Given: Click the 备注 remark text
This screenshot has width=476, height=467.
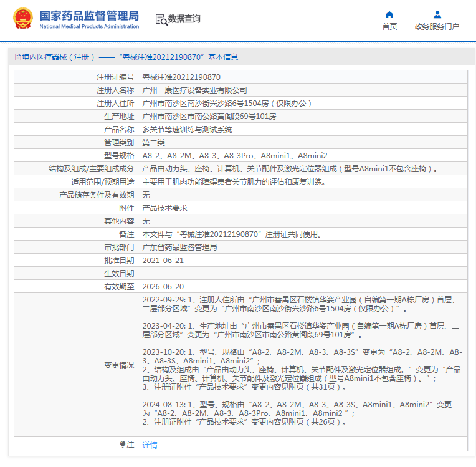Looking at the screenshot, I should point(232,234).
